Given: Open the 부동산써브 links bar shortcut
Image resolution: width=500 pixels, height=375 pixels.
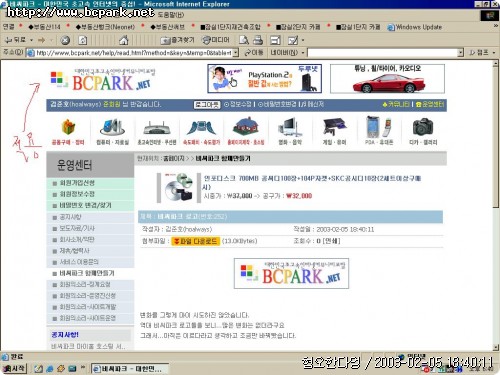Looking at the screenshot, I should click(167, 27).
